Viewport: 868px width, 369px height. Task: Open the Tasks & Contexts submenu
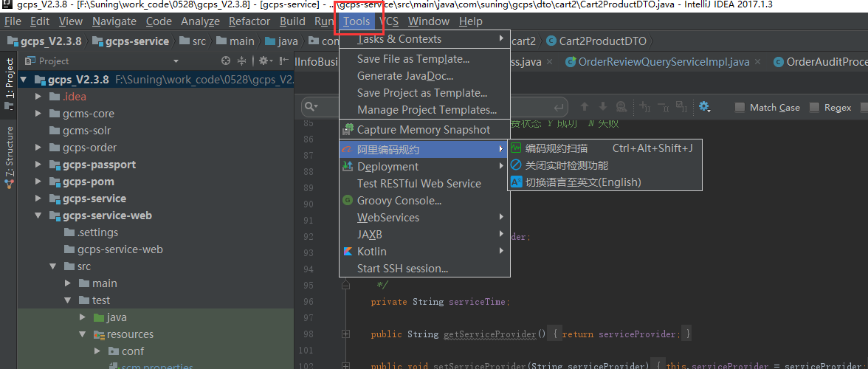[x=424, y=39]
